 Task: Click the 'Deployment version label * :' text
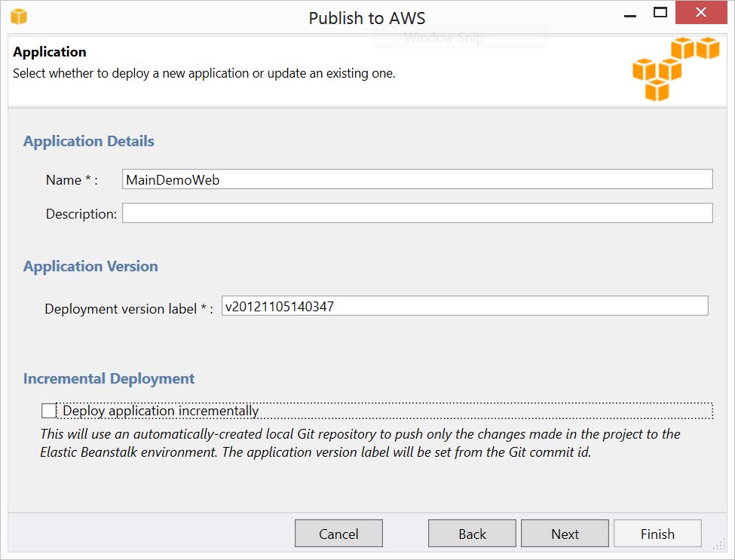pos(129,309)
